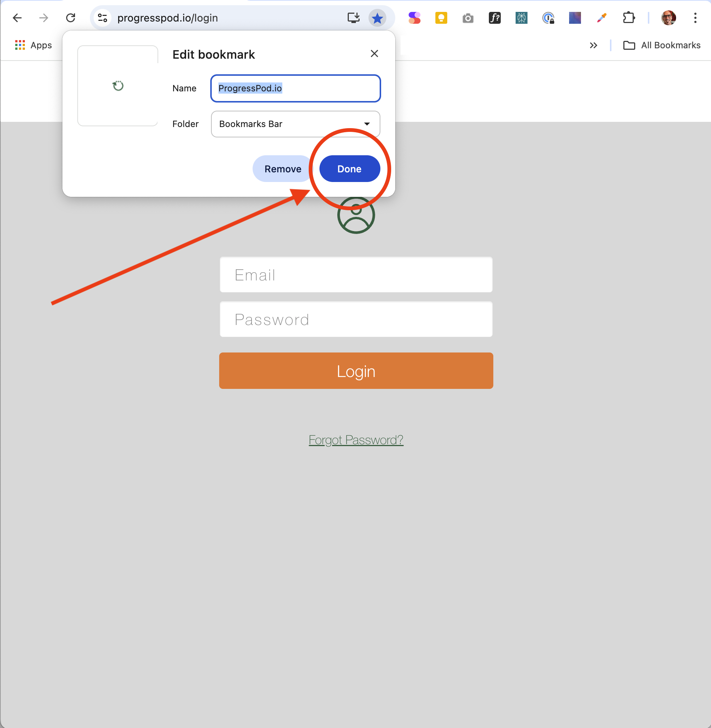The image size is (711, 728).
Task: Open the f? font finder extension
Action: pyautogui.click(x=494, y=18)
